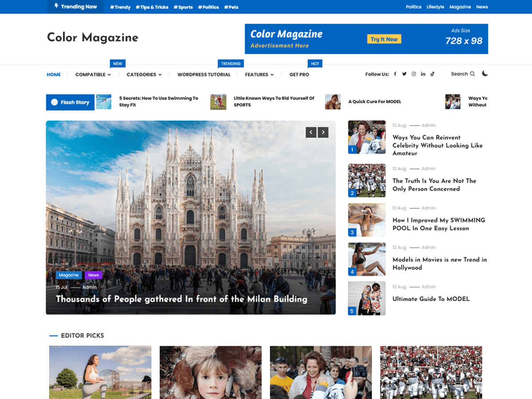532x399 pixels.
Task: Click the previous-slide arrow on the carousel
Action: click(x=311, y=132)
